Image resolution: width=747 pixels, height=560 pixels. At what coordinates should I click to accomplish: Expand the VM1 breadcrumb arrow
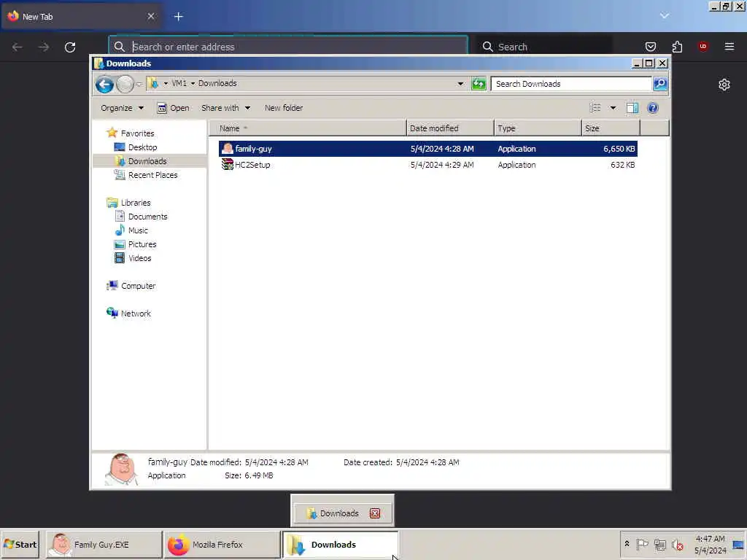pyautogui.click(x=193, y=83)
